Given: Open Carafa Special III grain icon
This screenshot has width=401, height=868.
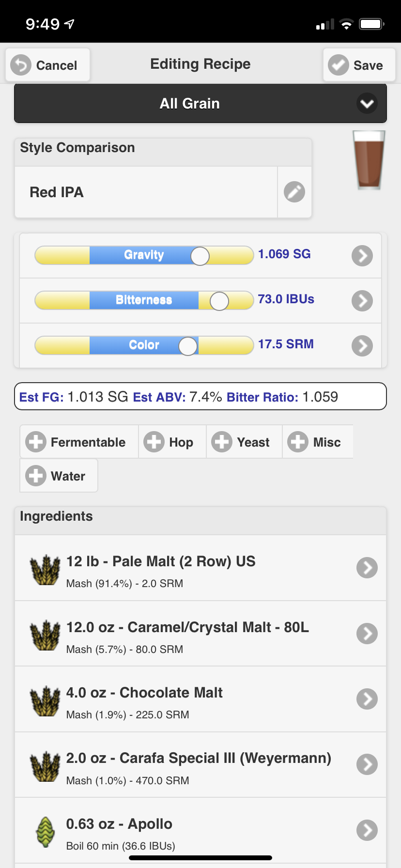Looking at the screenshot, I should (45, 766).
